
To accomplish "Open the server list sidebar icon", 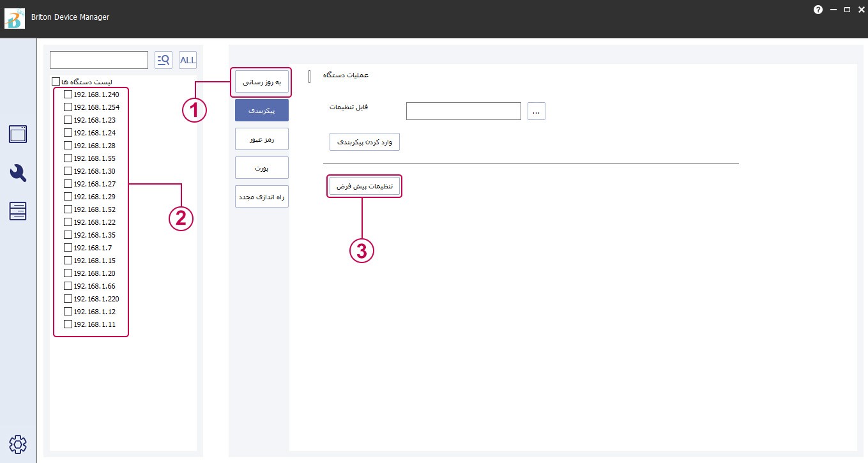I will pos(18,211).
